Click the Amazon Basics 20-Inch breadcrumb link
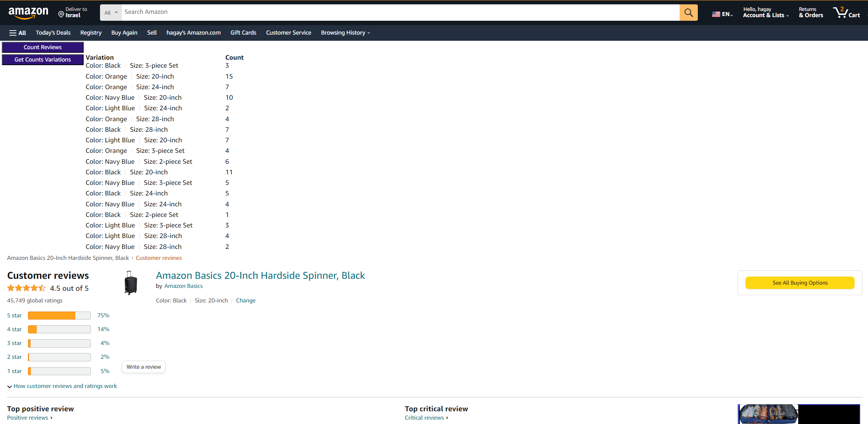868x424 pixels. 68,258
